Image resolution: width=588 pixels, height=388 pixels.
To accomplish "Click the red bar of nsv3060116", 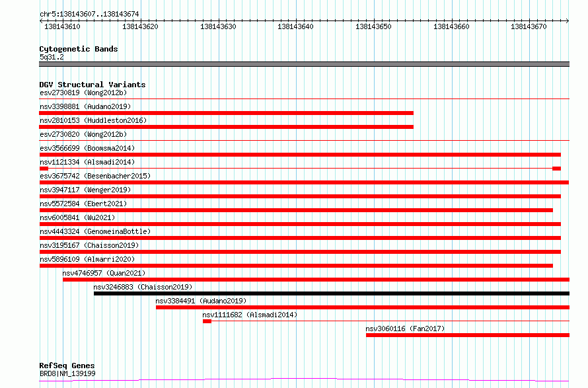I will click(x=468, y=335).
